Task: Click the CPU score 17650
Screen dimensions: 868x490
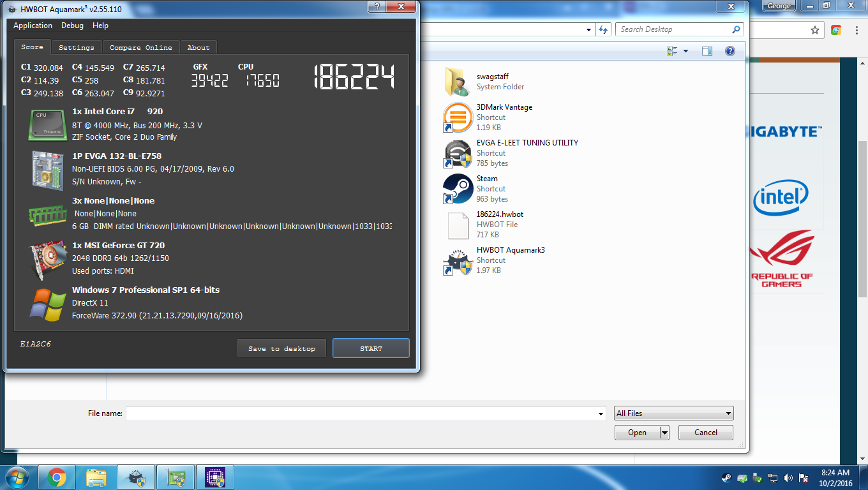Action: (262, 80)
